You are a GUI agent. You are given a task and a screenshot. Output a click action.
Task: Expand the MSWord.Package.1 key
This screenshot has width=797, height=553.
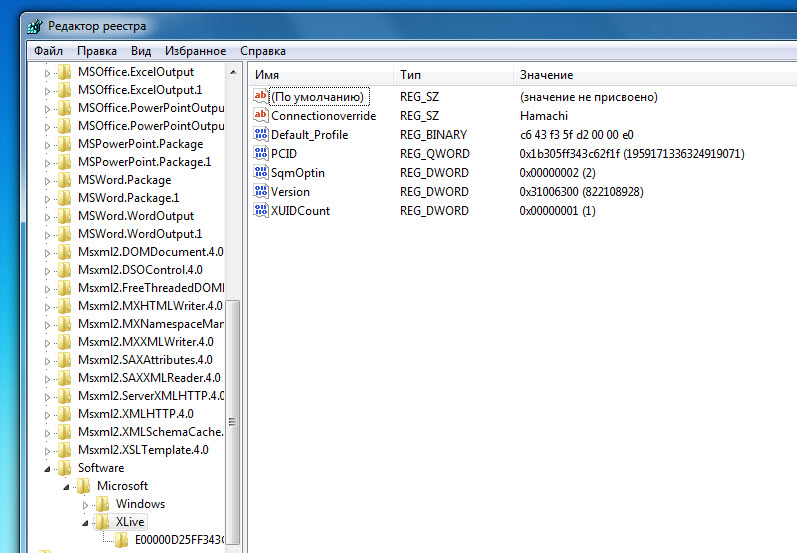coord(47,199)
